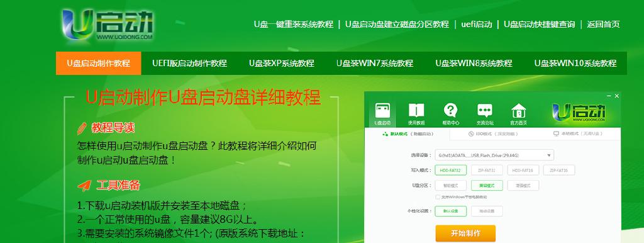Follow the uefi启动 link
Screen dimensions: 644x243
point(477,25)
